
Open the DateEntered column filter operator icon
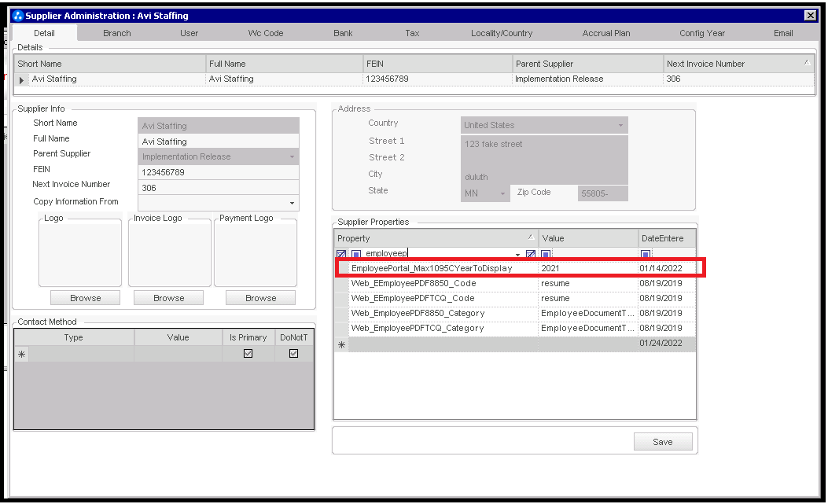[646, 254]
